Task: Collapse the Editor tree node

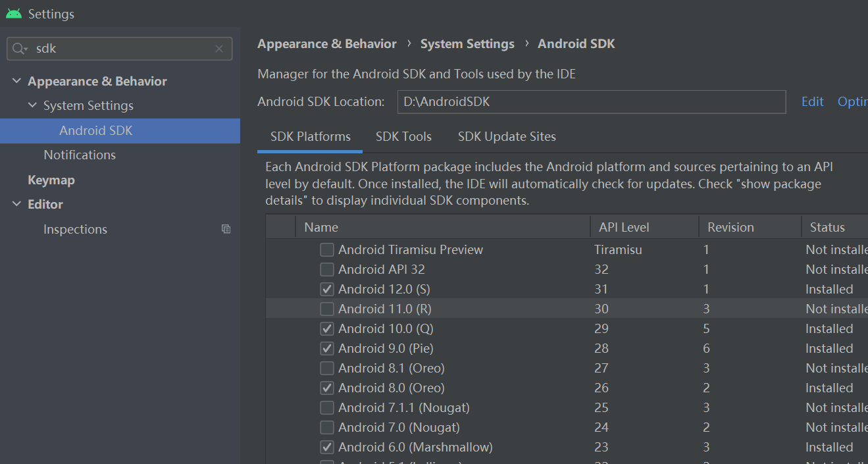Action: pos(16,204)
